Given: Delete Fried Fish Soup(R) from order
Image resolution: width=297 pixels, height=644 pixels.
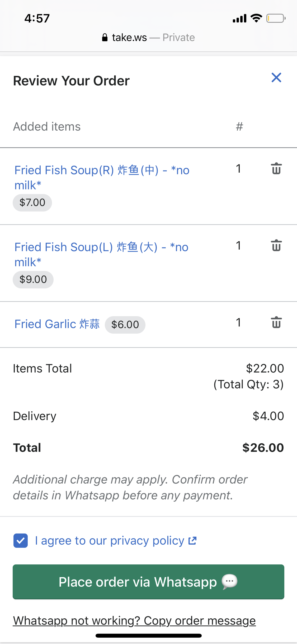Looking at the screenshot, I should [x=276, y=169].
